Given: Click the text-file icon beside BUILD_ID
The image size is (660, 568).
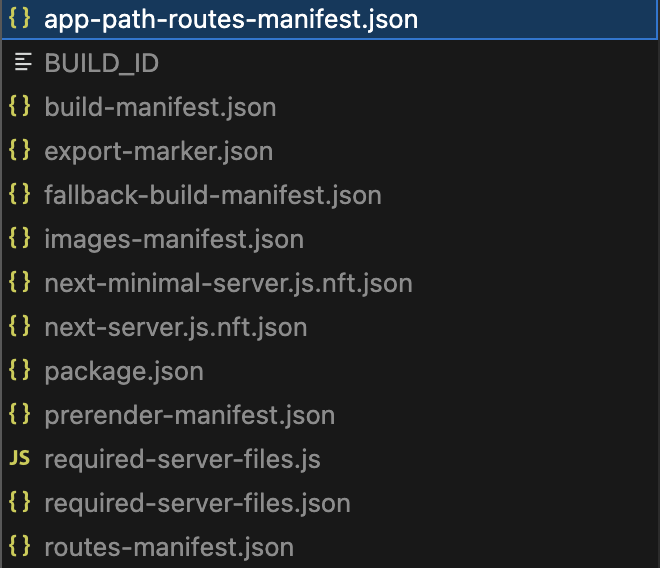Looking at the screenshot, I should pos(19,63).
